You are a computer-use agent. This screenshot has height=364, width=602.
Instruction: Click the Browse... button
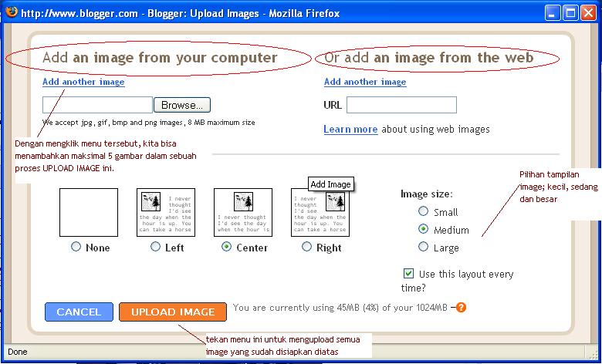tap(182, 105)
